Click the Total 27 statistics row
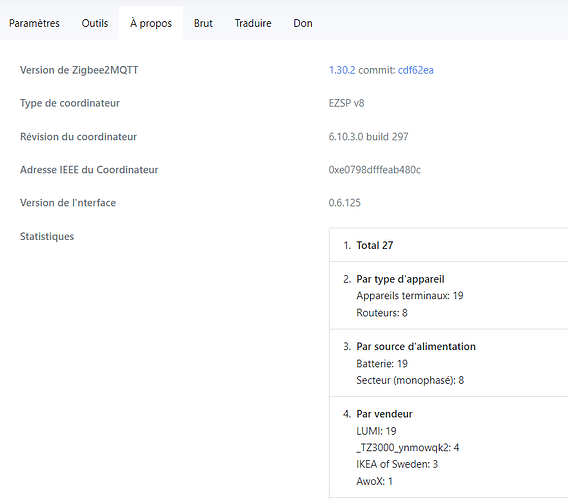This screenshot has width=568, height=500. pos(448,245)
